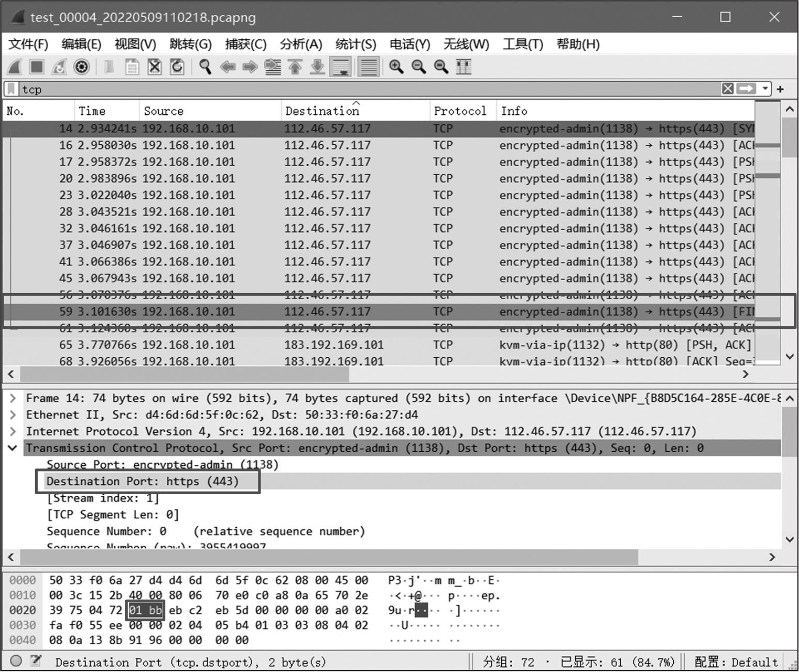Reload the capture file
Image resolution: width=799 pixels, height=672 pixels.
177,67
